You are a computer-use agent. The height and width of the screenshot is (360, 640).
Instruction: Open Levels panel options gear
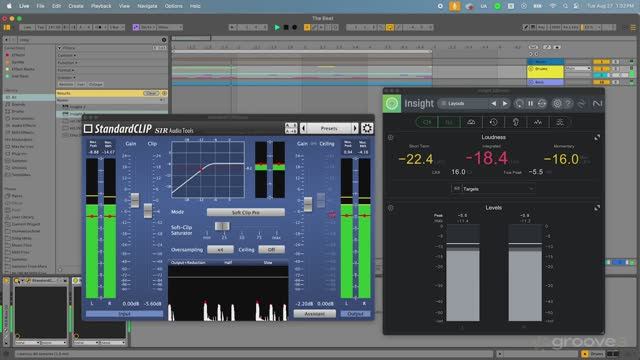pos(390,208)
